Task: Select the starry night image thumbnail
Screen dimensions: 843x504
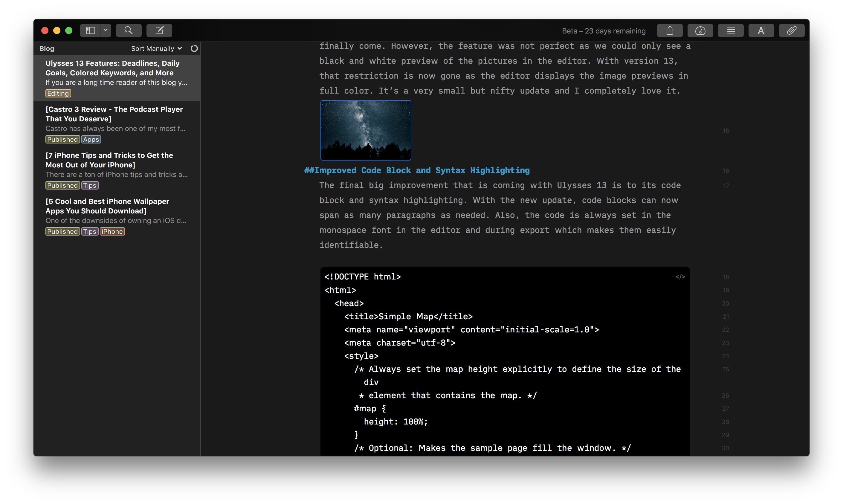Action: [366, 130]
